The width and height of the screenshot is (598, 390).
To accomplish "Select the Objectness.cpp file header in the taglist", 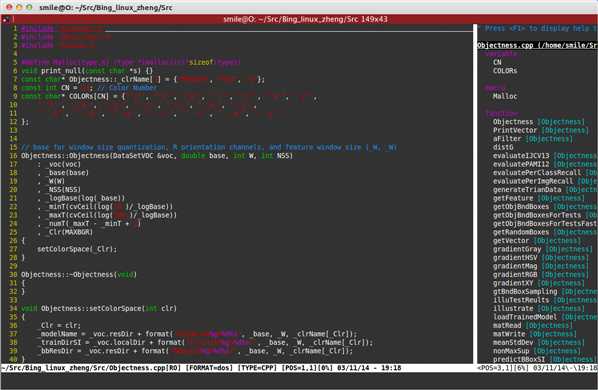I will (537, 45).
